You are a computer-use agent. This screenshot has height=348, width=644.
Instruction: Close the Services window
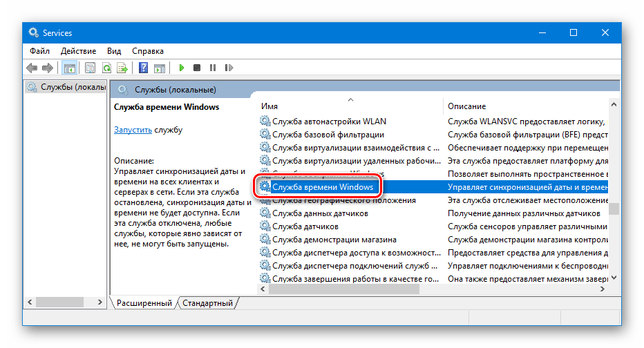pyautogui.click(x=605, y=32)
